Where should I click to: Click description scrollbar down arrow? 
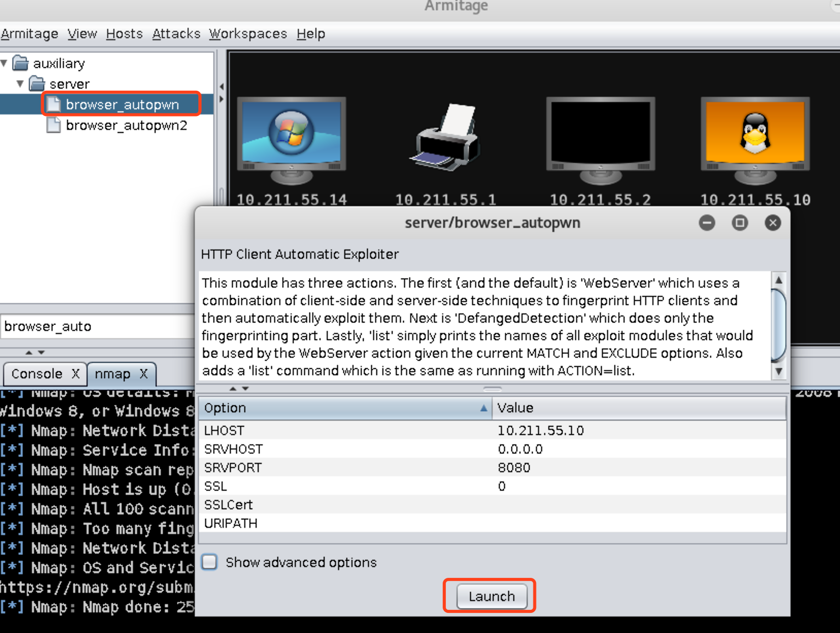tap(779, 371)
